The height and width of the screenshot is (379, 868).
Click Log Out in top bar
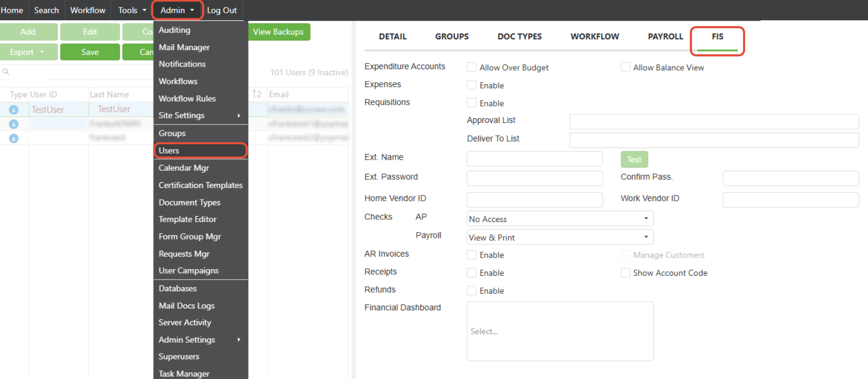point(222,10)
